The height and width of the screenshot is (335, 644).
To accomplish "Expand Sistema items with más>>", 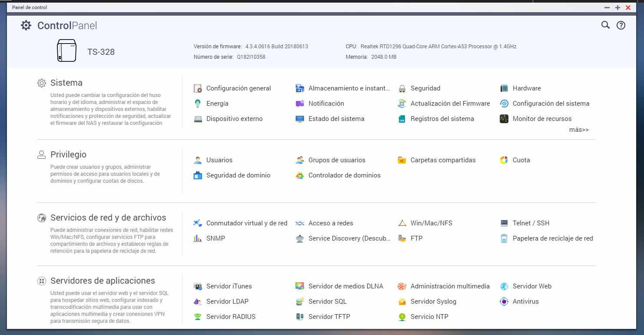I will [x=579, y=130].
